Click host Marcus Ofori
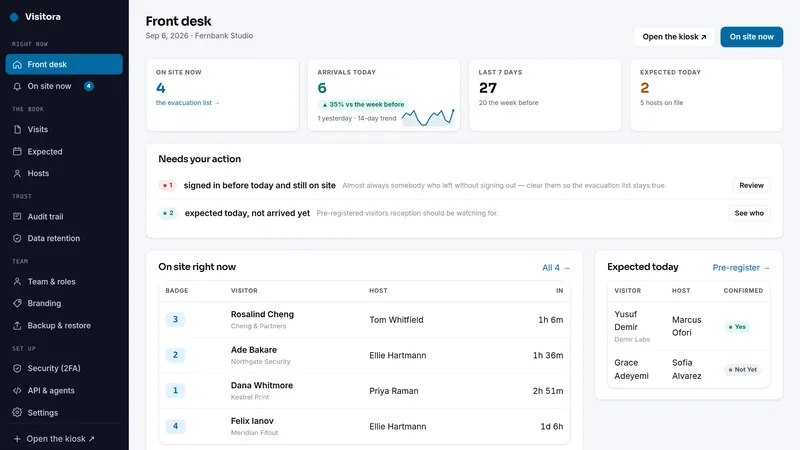The width and height of the screenshot is (800, 450). tap(687, 326)
